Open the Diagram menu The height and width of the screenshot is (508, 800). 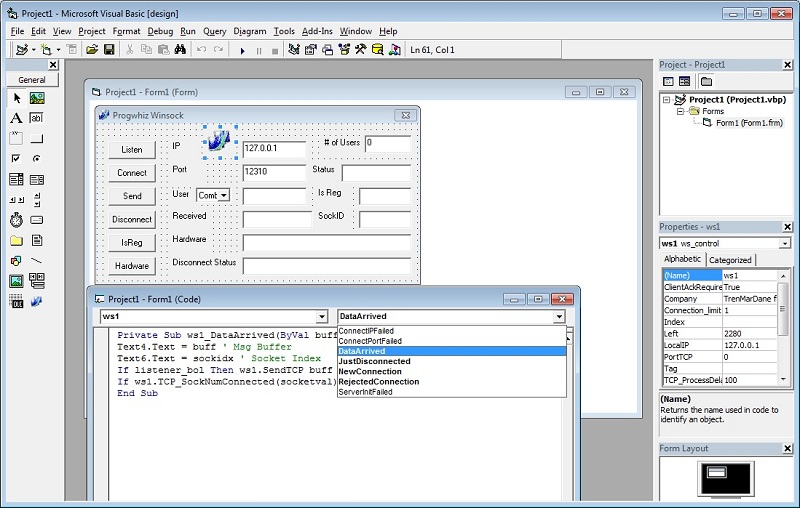(x=249, y=31)
